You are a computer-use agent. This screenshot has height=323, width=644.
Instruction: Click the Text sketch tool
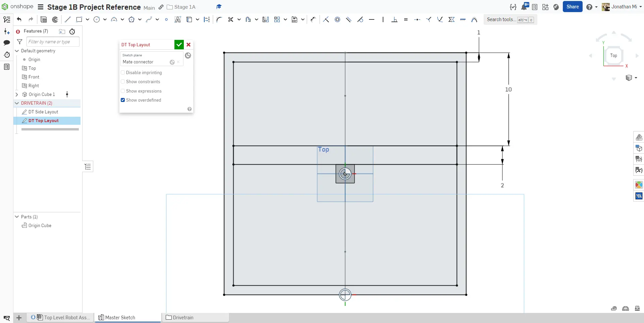click(178, 20)
